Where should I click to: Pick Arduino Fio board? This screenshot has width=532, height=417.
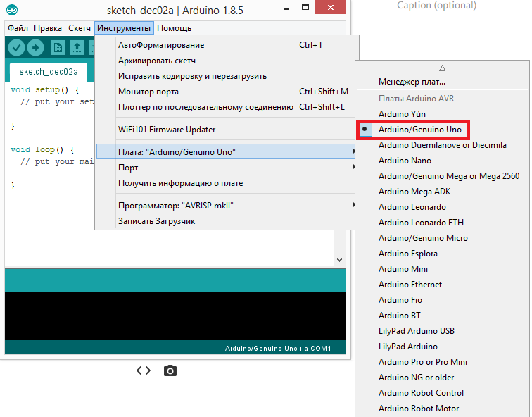coord(443,300)
